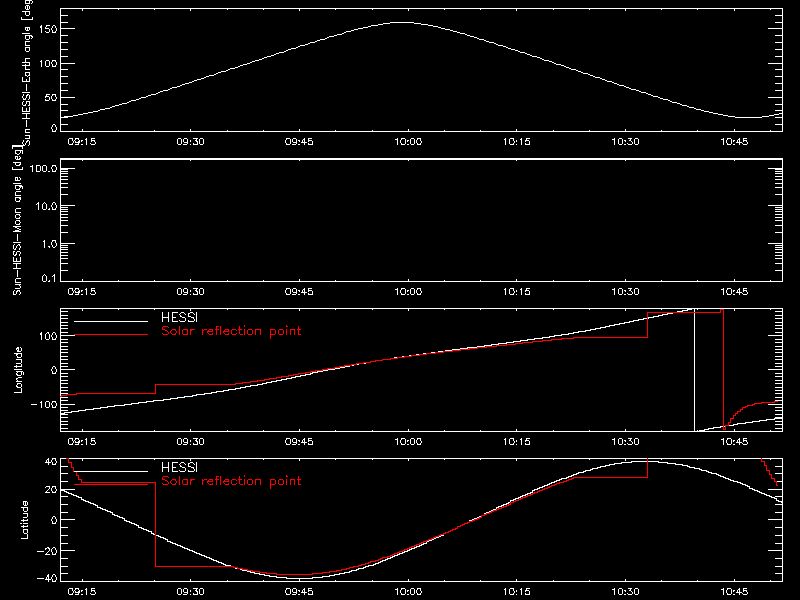Image resolution: width=800 pixels, height=600 pixels.
Task: Click the 10:00 time label under Earth angle plot
Action: 408,142
